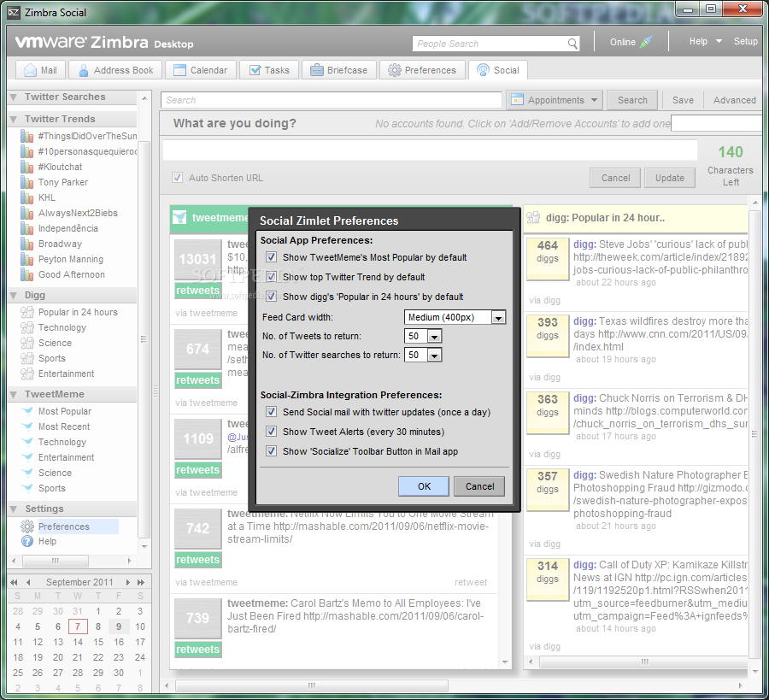Click into the main Search field

coord(331,100)
